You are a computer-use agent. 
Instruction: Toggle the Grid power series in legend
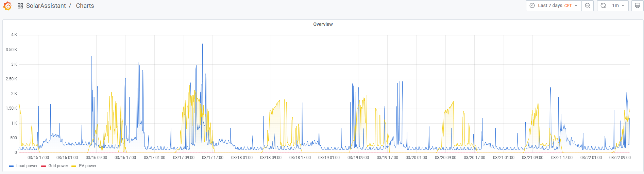tap(58, 166)
